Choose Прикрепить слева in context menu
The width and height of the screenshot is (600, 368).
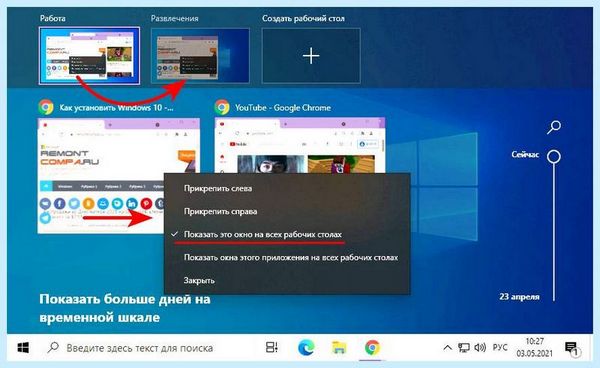[x=218, y=188]
